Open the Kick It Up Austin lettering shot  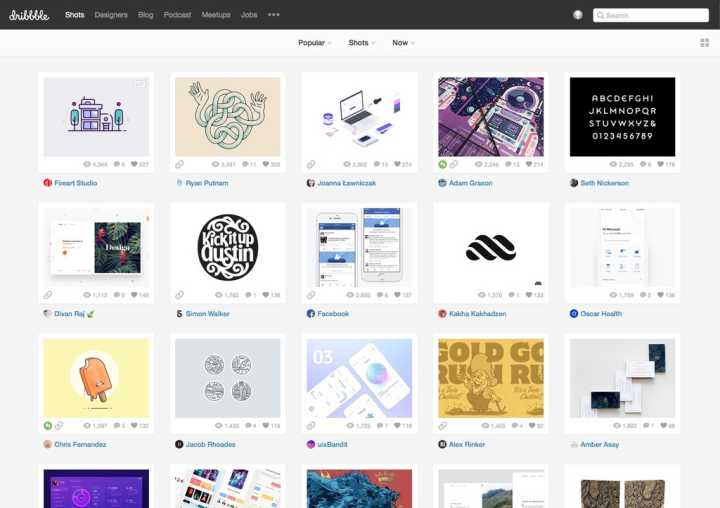tap(227, 247)
